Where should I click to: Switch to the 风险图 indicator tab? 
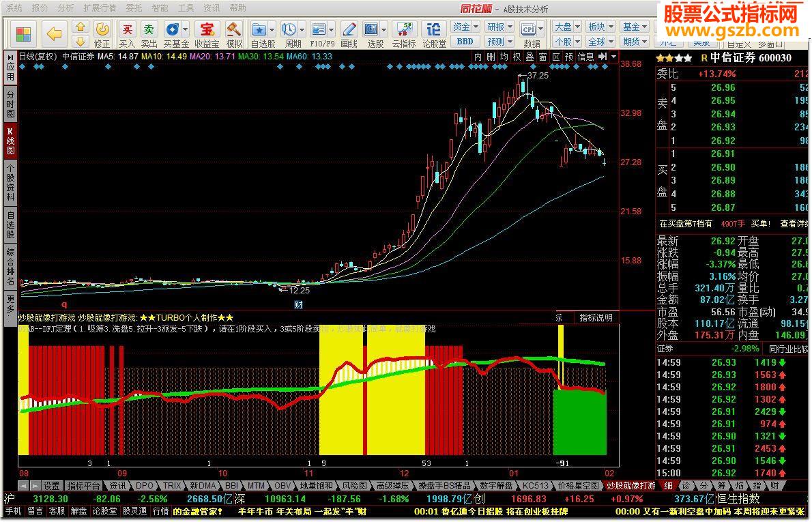coord(355,486)
